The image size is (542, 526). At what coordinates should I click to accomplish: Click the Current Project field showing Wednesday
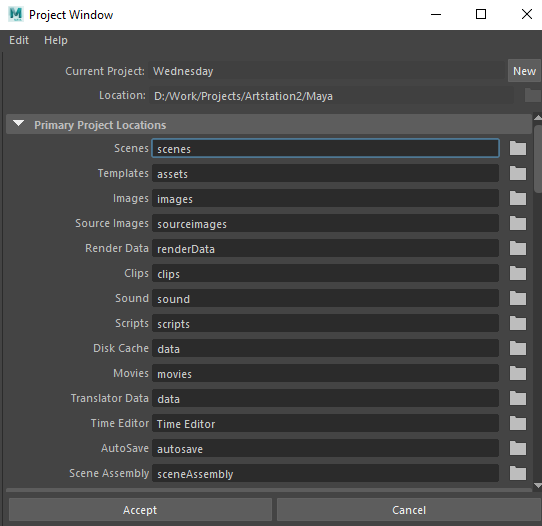[x=326, y=71]
